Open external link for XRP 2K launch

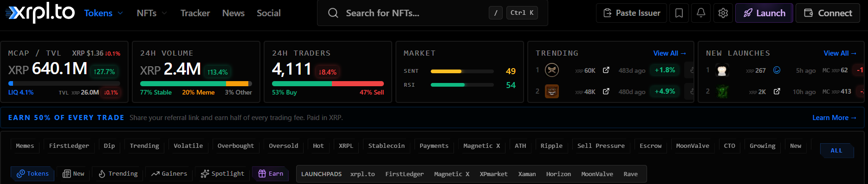777,91
